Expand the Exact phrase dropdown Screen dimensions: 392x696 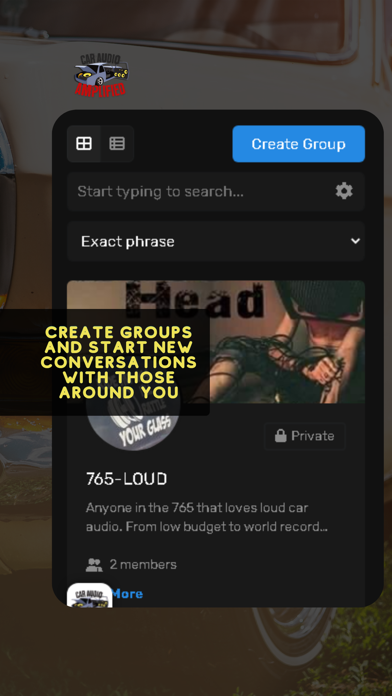pos(216,241)
